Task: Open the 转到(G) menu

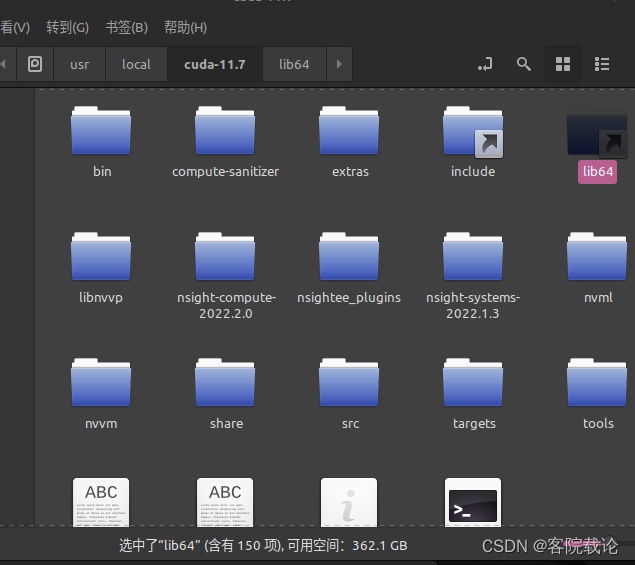Action: [67, 27]
